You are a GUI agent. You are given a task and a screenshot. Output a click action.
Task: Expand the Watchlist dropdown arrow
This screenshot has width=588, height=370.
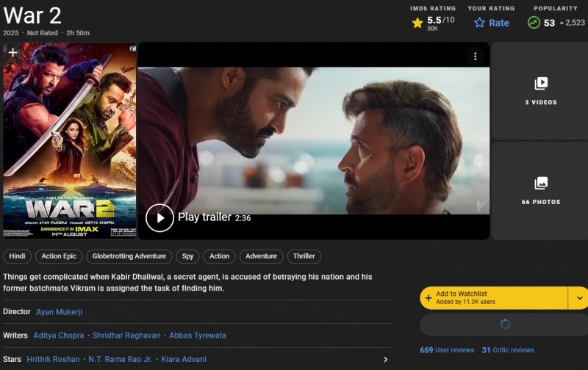579,297
